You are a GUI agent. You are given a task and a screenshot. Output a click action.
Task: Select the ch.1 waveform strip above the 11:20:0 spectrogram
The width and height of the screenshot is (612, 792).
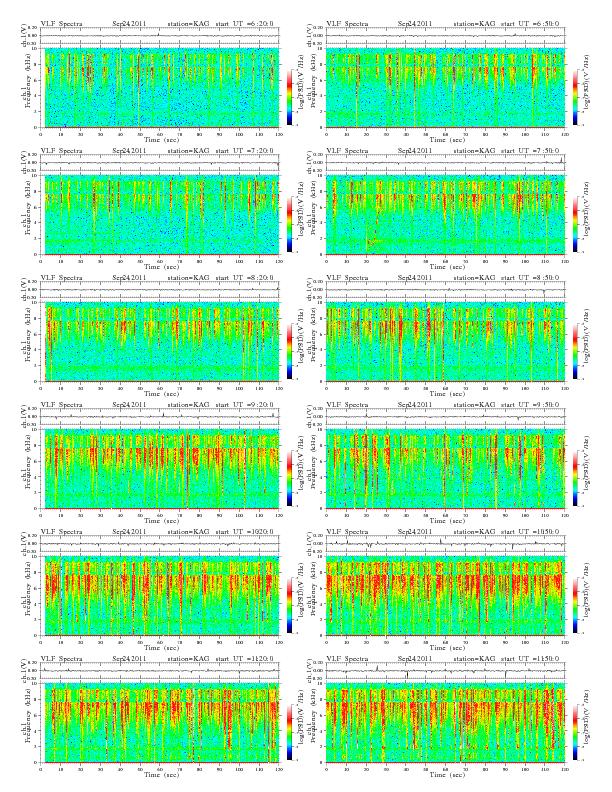coord(160,670)
